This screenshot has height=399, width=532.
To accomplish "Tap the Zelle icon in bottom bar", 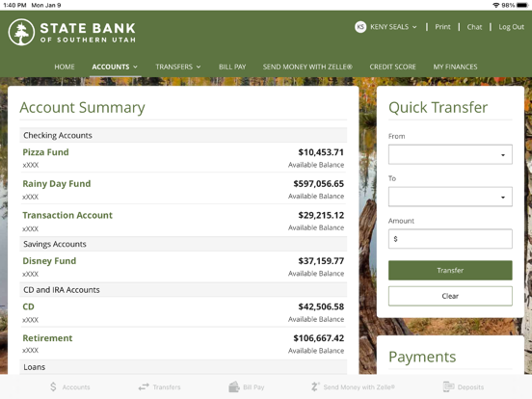I will pyautogui.click(x=315, y=386).
